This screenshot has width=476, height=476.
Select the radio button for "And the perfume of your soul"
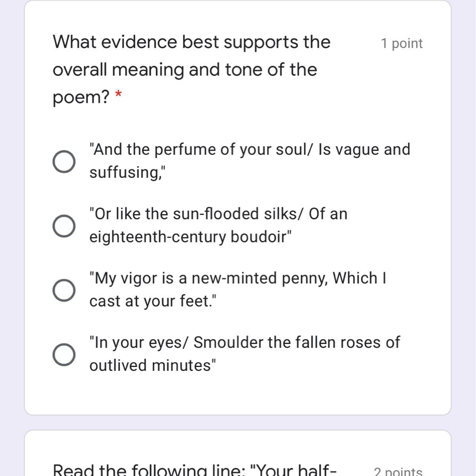pyautogui.click(x=64, y=161)
